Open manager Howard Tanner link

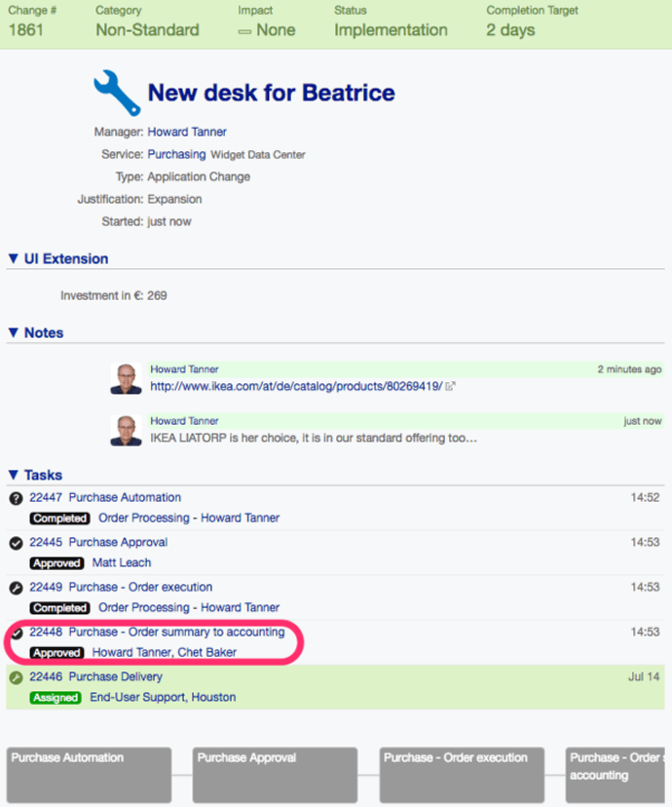tap(187, 132)
